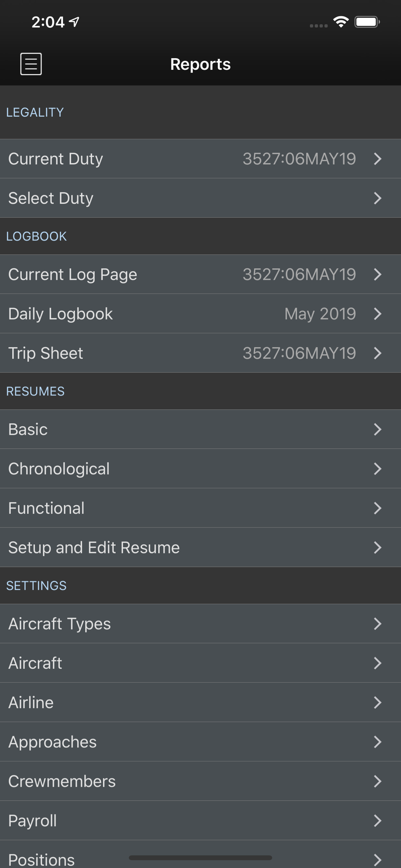Viewport: 401px width, 868px height.
Task: Open the Current Duty row
Action: [x=200, y=159]
